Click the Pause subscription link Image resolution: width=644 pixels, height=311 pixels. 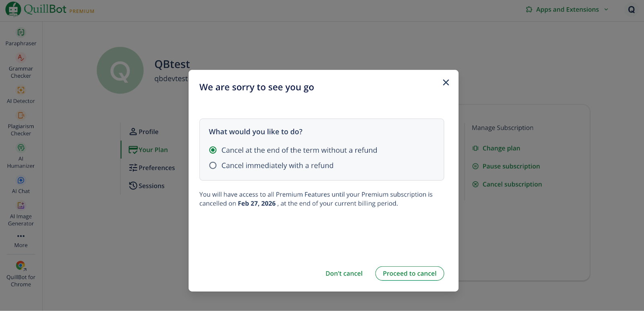click(511, 166)
